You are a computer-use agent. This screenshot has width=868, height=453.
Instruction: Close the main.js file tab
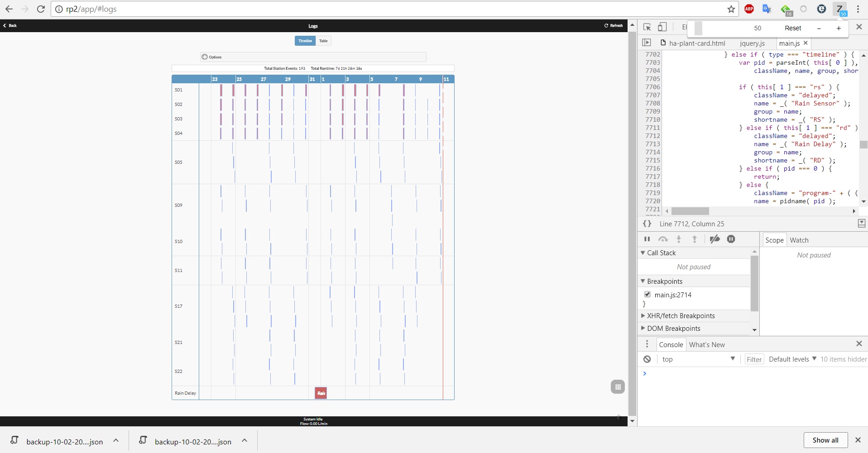(806, 43)
